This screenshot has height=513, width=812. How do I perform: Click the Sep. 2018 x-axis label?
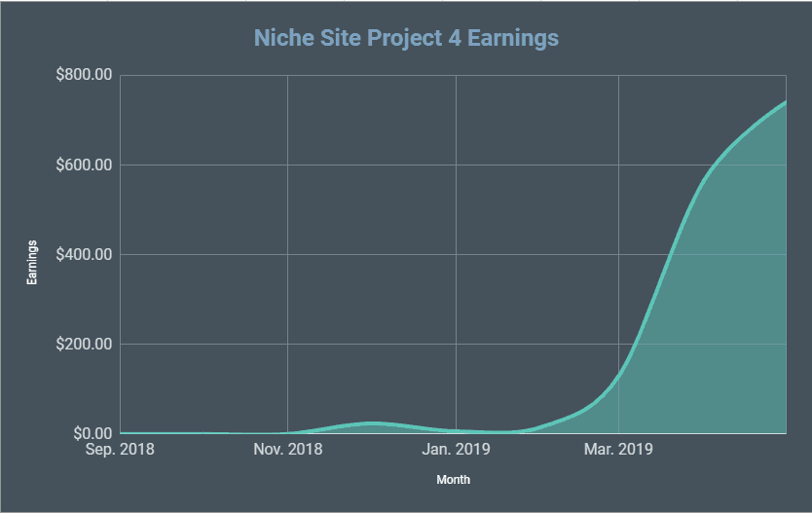[x=120, y=449]
